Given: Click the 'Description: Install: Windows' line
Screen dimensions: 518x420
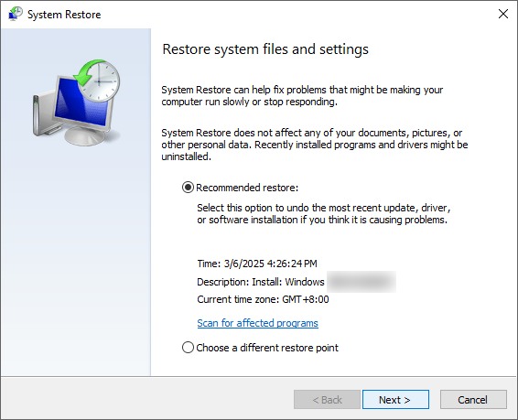Looking at the screenshot, I should (x=261, y=282).
